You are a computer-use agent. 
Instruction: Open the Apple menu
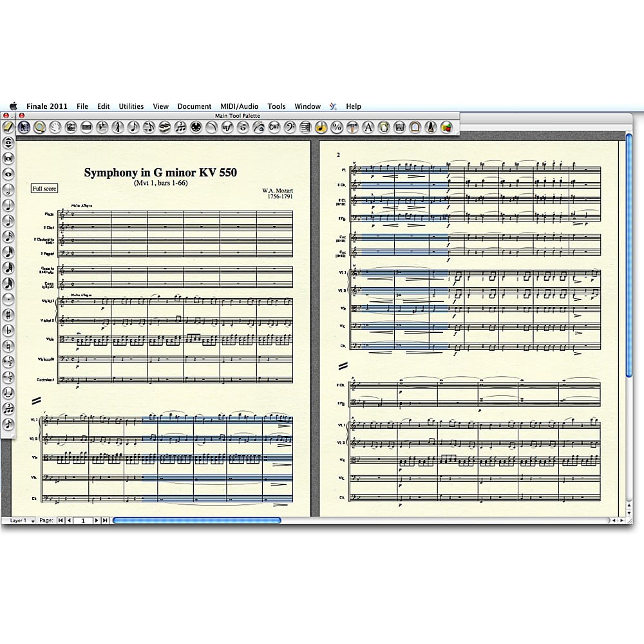13,106
